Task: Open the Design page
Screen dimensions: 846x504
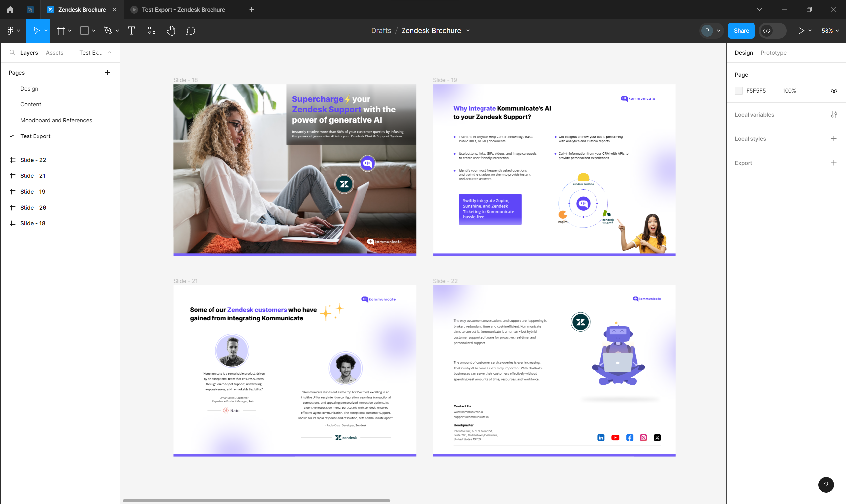Action: pyautogui.click(x=29, y=88)
